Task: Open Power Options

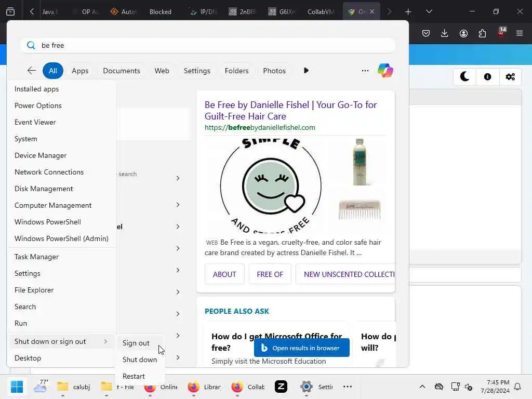Action: point(62,105)
